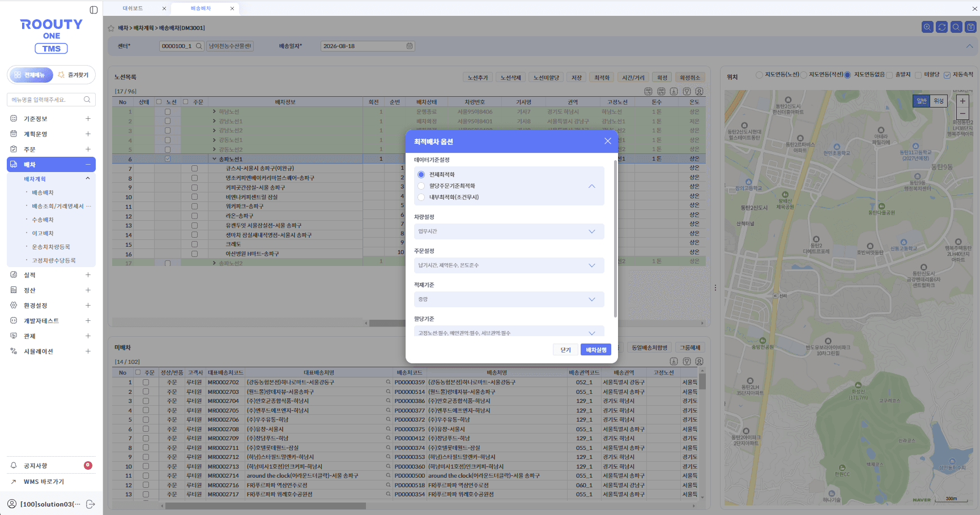Toggle the 자동축척 checkbox

(x=947, y=75)
